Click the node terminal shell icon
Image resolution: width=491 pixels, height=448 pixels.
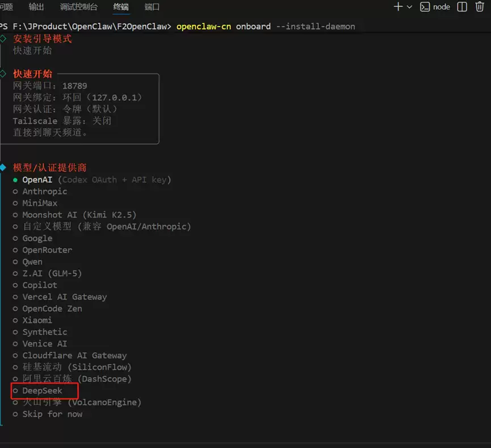click(425, 7)
